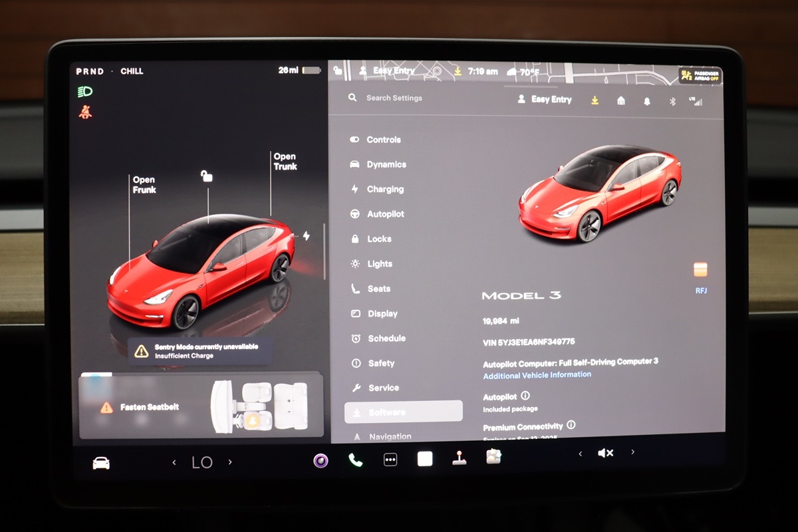The image size is (798, 532).
Task: Raise volume with right arrow beside speaker
Action: 632,452
